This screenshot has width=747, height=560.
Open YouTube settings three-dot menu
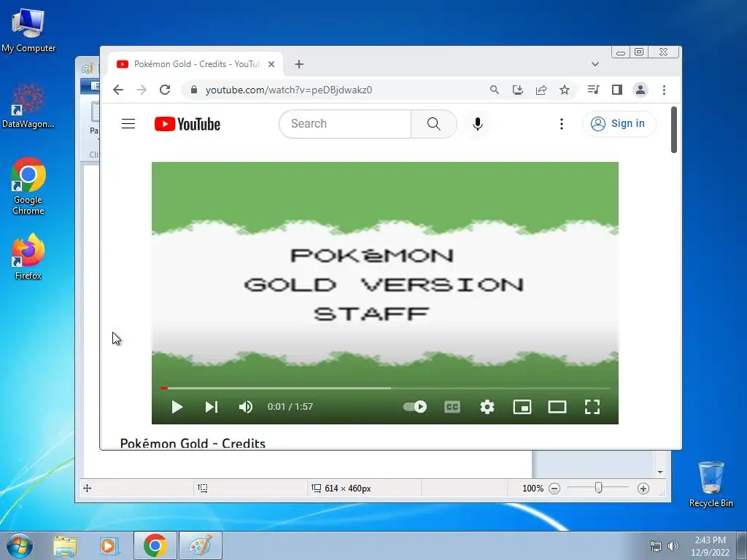(x=562, y=124)
